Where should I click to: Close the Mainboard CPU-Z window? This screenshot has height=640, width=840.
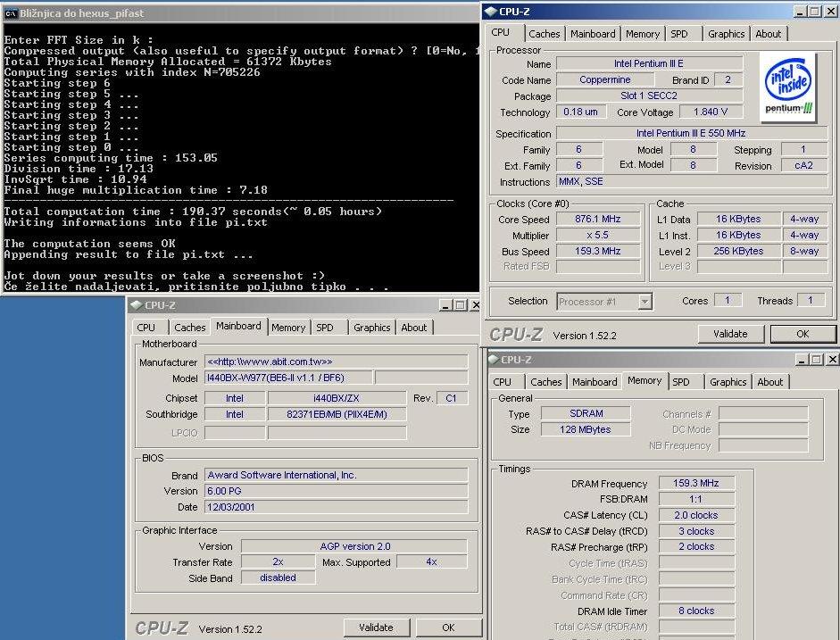[x=475, y=304]
